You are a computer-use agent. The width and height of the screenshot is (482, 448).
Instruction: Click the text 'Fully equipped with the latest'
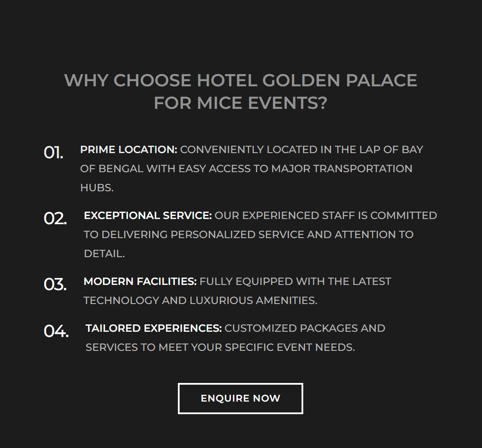click(295, 281)
